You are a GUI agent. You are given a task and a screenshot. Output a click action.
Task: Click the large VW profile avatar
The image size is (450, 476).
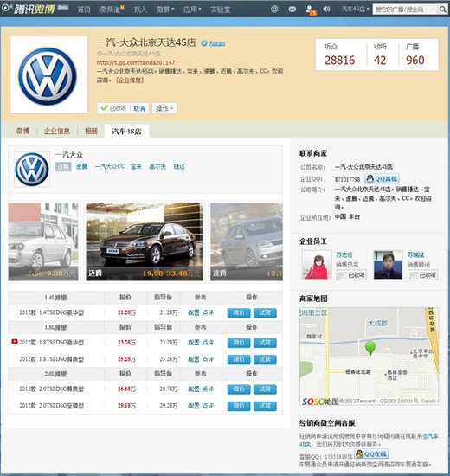click(48, 74)
